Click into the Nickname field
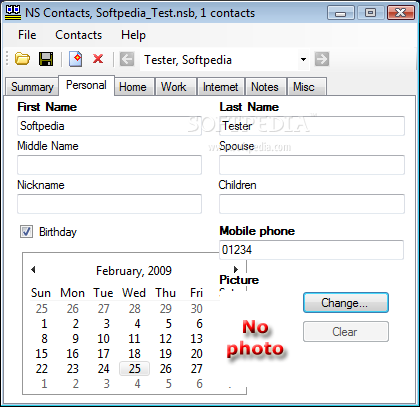420x407 pixels. point(109,204)
